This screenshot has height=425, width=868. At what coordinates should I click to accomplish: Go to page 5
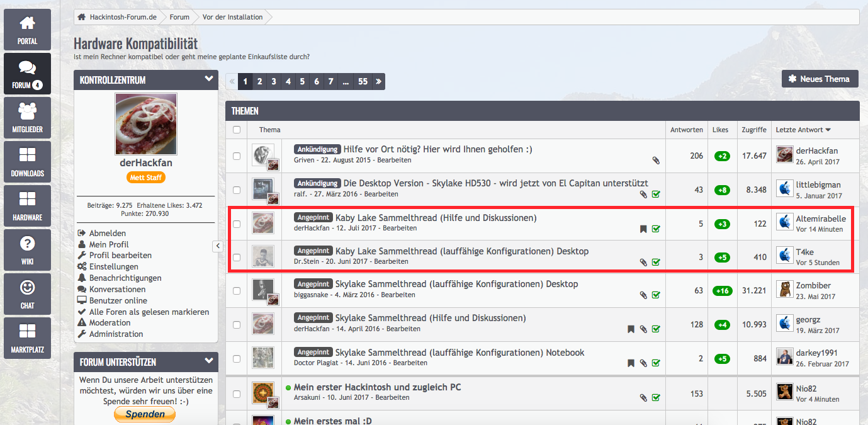pyautogui.click(x=302, y=81)
